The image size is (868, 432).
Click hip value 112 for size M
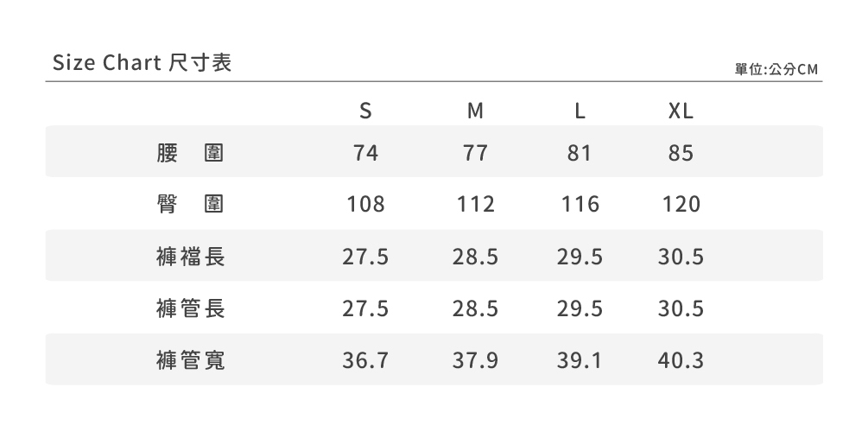pyautogui.click(x=475, y=205)
